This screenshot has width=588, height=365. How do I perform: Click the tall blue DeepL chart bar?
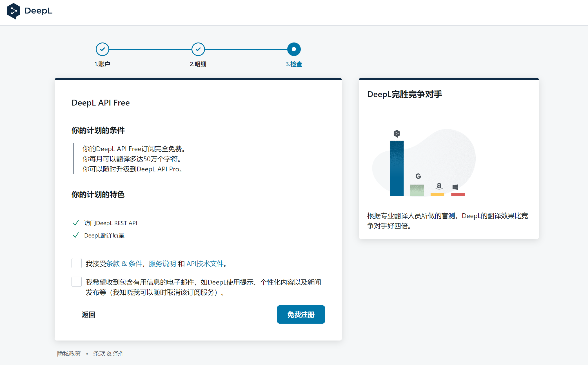click(397, 168)
